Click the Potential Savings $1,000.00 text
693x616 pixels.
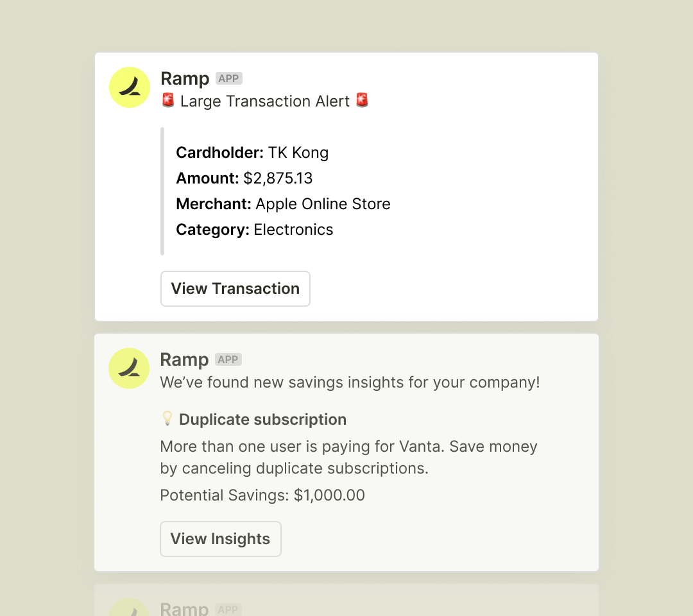click(x=262, y=495)
